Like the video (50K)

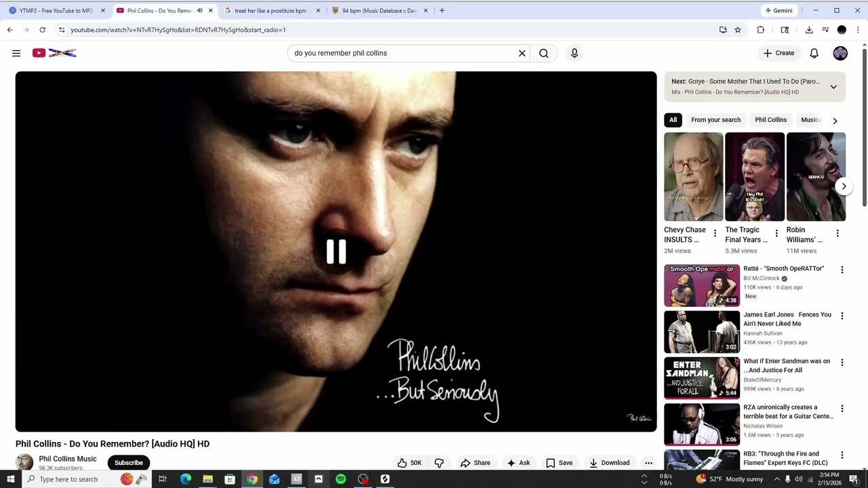(x=410, y=463)
